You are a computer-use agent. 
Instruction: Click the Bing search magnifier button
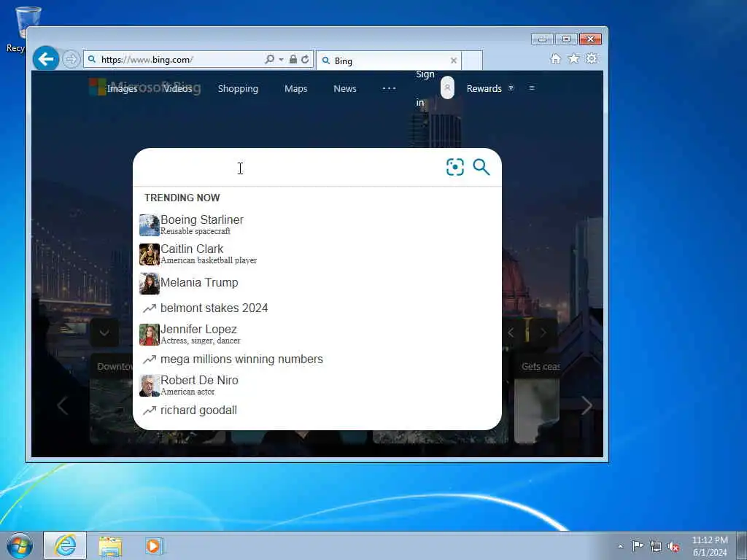(x=481, y=167)
